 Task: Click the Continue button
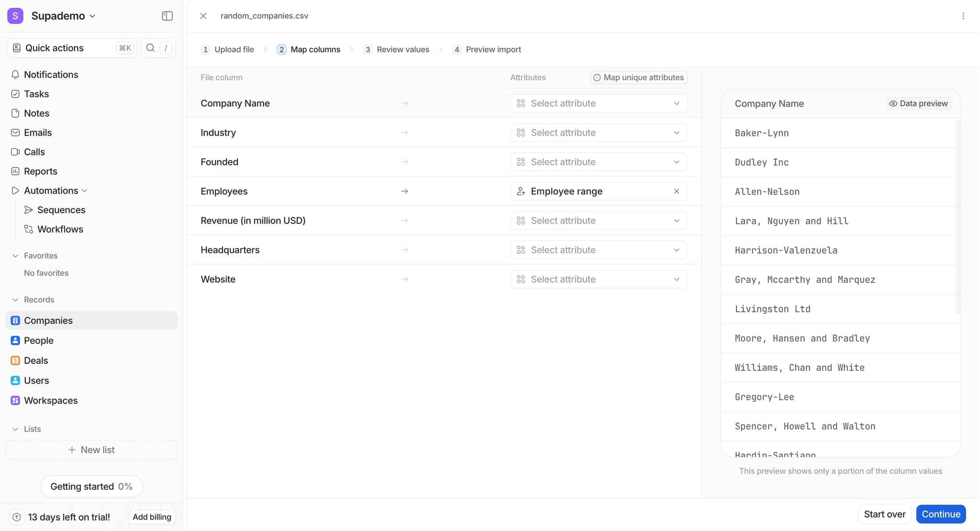coord(940,514)
